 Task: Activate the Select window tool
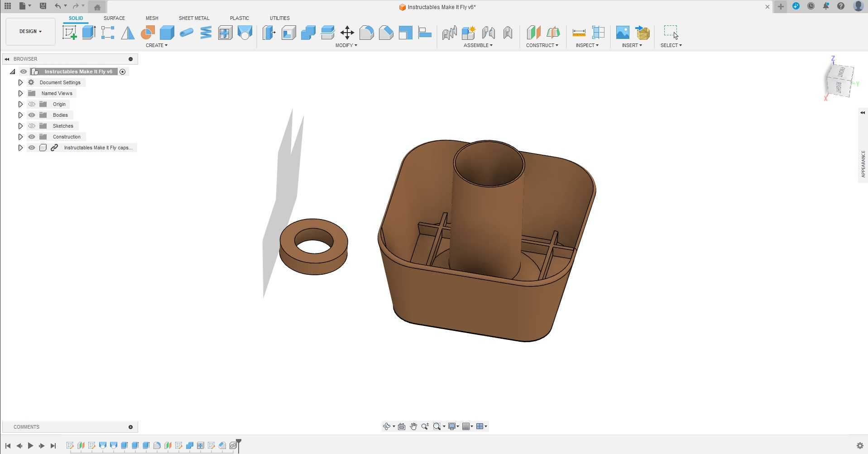(671, 33)
